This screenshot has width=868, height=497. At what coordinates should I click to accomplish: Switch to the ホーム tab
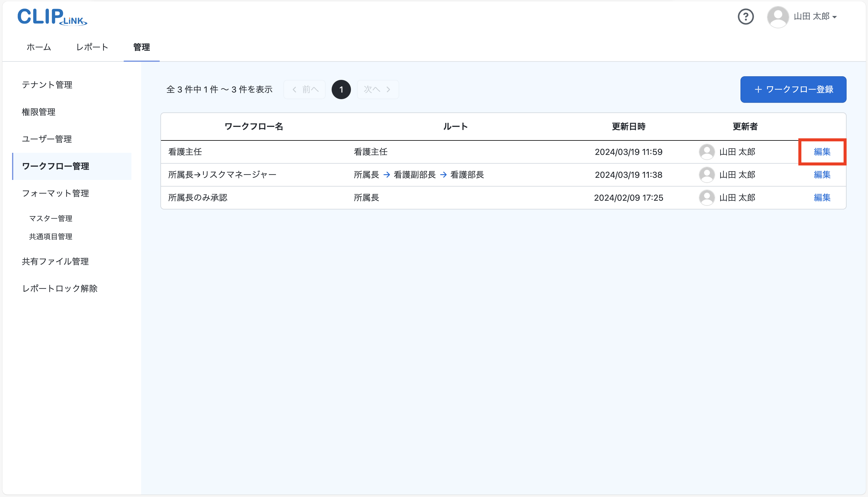pos(38,47)
